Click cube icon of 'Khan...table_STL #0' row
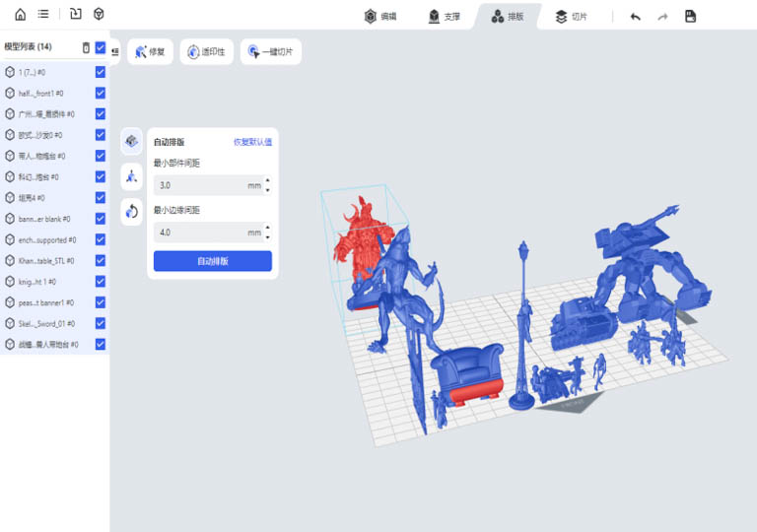The image size is (757, 532). 10,261
